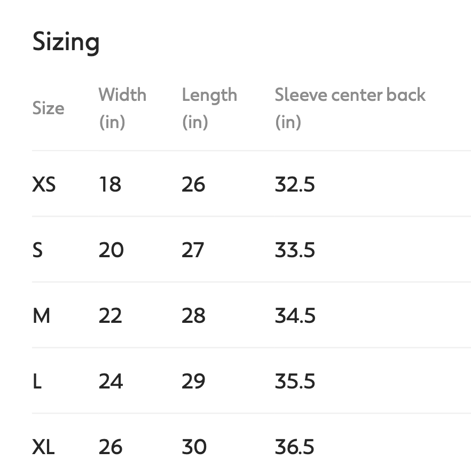Viewport: 471px width, 476px height.
Task: Click width value 18 for XS
Action: pyautogui.click(x=110, y=184)
